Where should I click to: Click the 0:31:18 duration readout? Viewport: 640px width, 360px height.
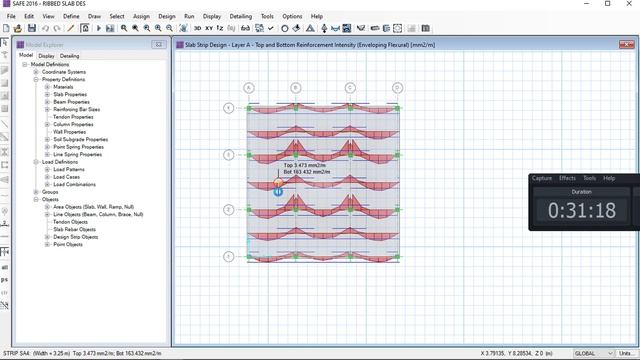(x=582, y=211)
